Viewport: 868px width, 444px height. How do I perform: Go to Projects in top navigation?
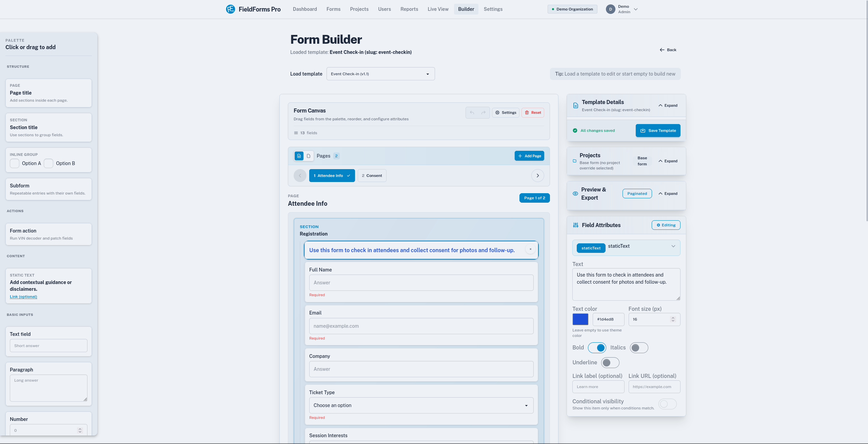click(x=359, y=9)
